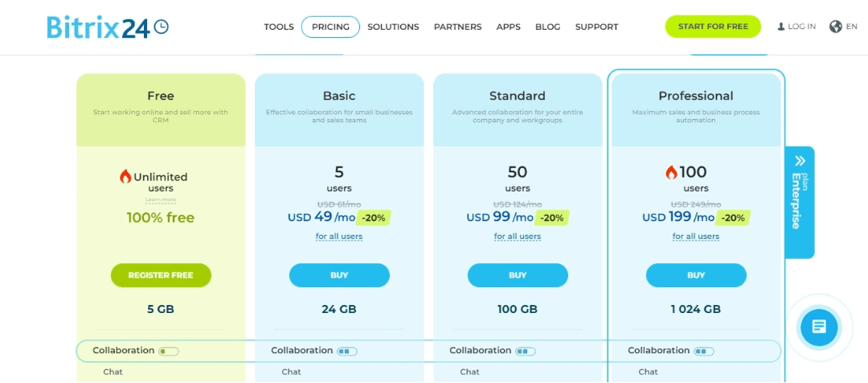Click the double chevron on Enterprise tab

(x=800, y=161)
